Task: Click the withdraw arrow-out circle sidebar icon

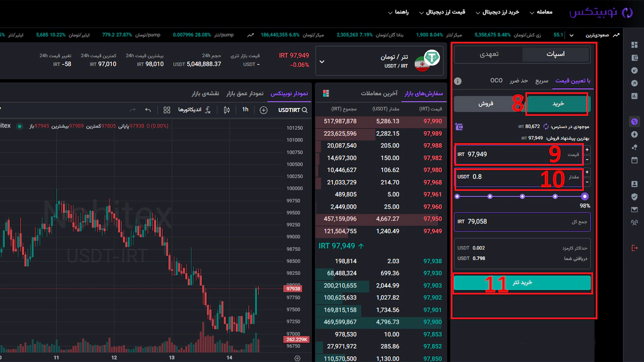Action: 634,83
